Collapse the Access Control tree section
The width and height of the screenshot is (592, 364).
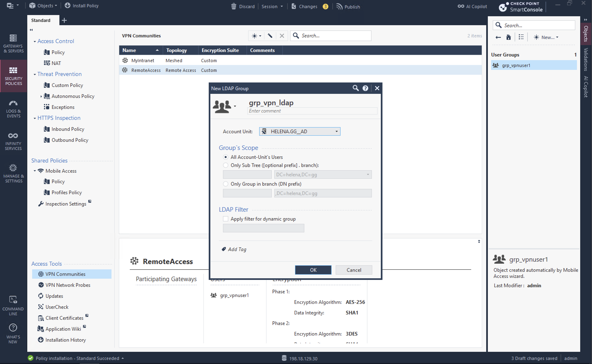[35, 41]
